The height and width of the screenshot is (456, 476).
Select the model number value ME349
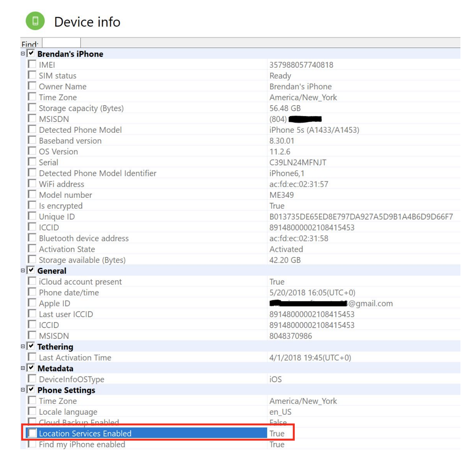coord(281,195)
